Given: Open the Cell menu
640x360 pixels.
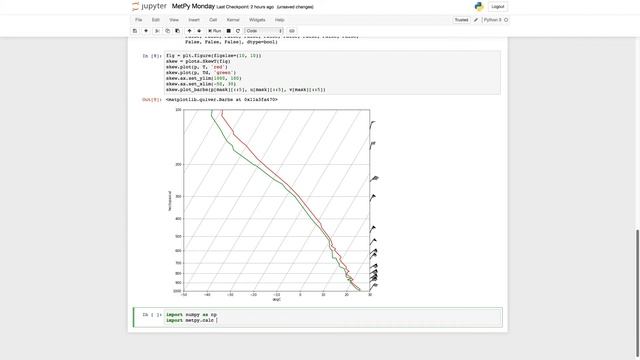Looking at the screenshot, I should coord(213,20).
